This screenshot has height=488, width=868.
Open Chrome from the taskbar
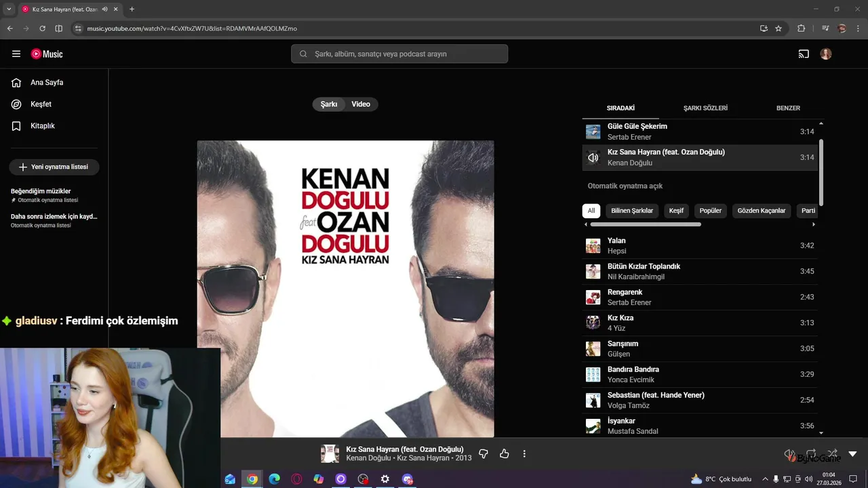click(x=252, y=479)
